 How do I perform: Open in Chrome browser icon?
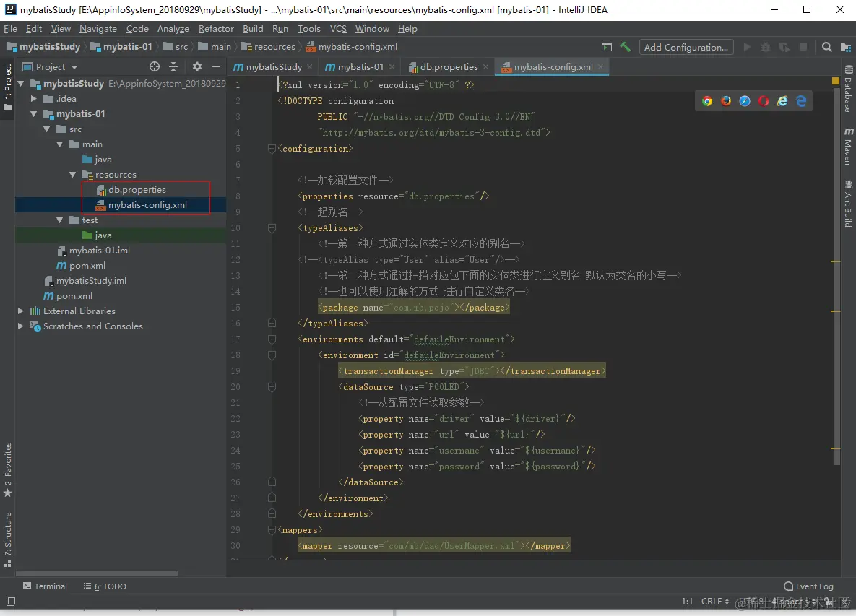(707, 101)
